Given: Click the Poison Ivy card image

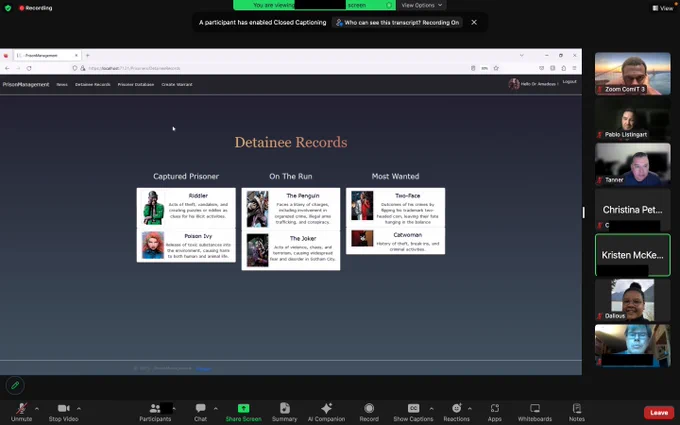Looking at the screenshot, I should point(153,245).
